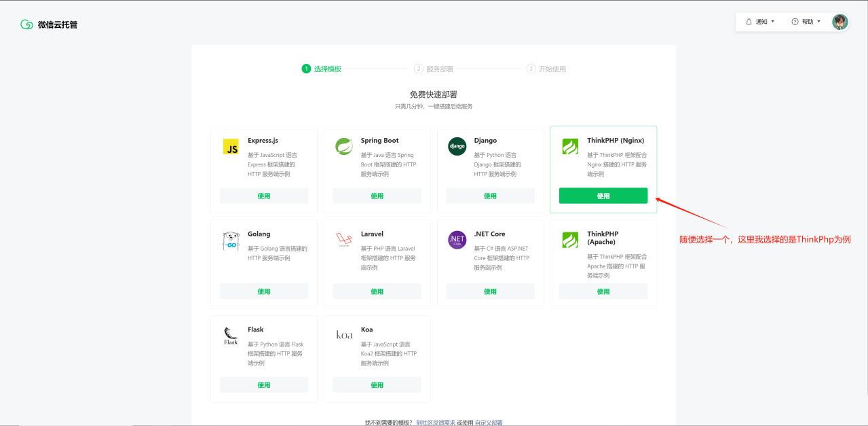The width and height of the screenshot is (868, 426).
Task: Click the Flask logo icon
Action: pos(231,336)
